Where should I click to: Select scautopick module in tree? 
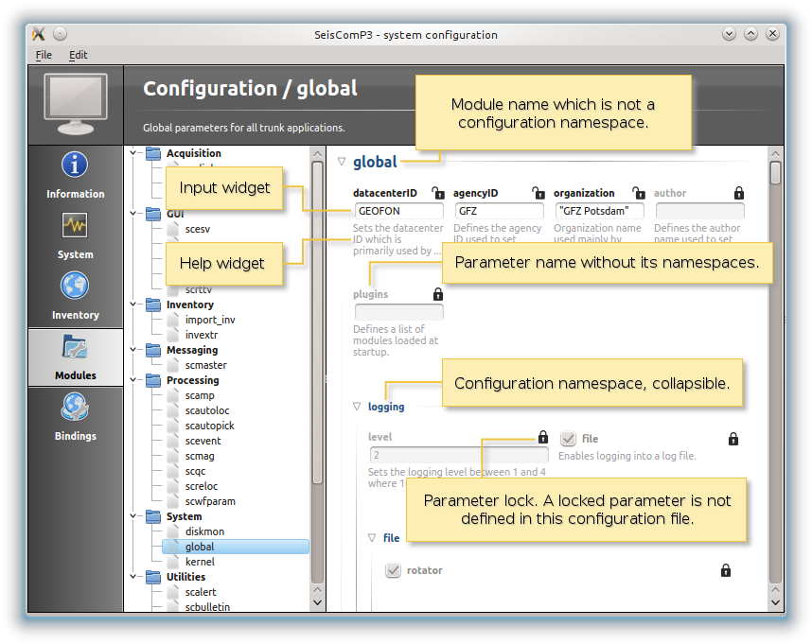click(x=210, y=426)
